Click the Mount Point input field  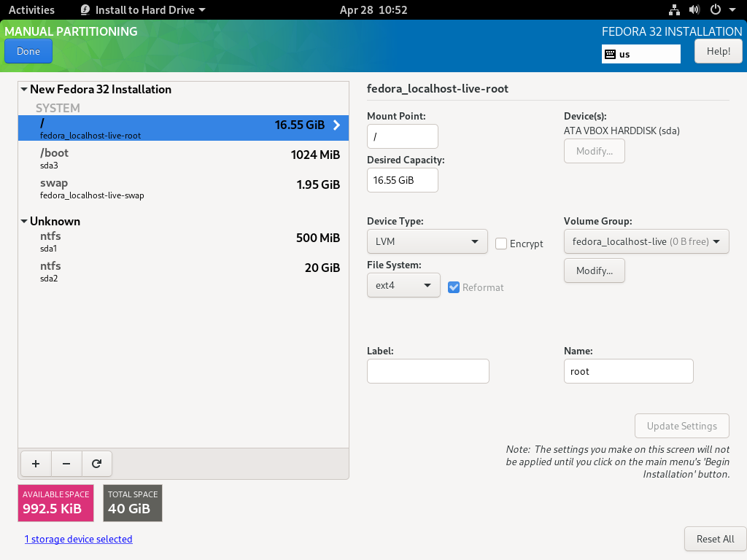pos(403,136)
